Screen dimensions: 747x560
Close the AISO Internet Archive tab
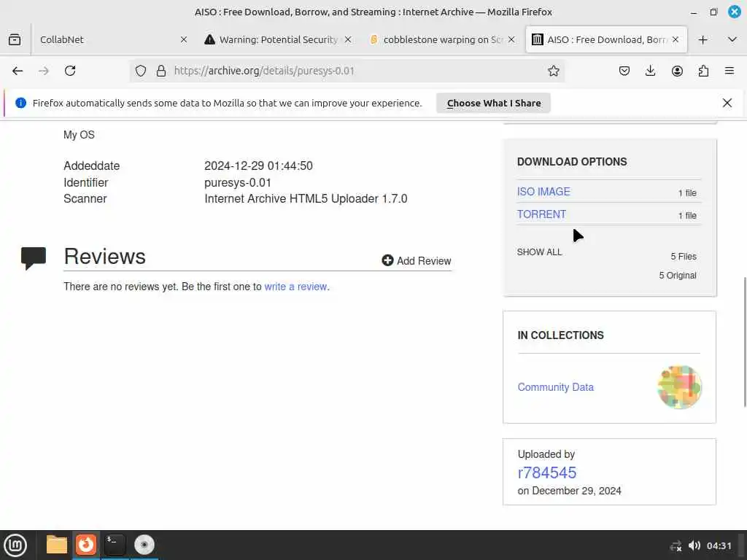click(675, 39)
